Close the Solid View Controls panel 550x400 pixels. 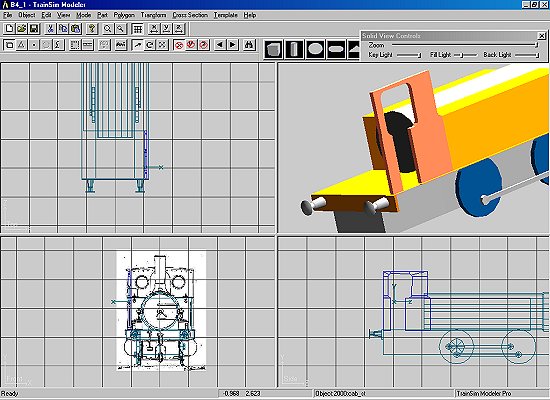pyautogui.click(x=542, y=35)
